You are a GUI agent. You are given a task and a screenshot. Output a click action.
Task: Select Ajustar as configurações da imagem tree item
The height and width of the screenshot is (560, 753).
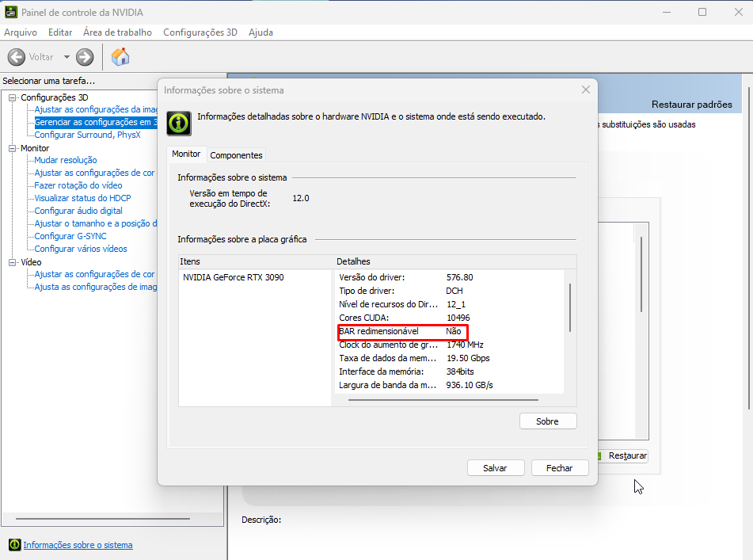point(96,109)
